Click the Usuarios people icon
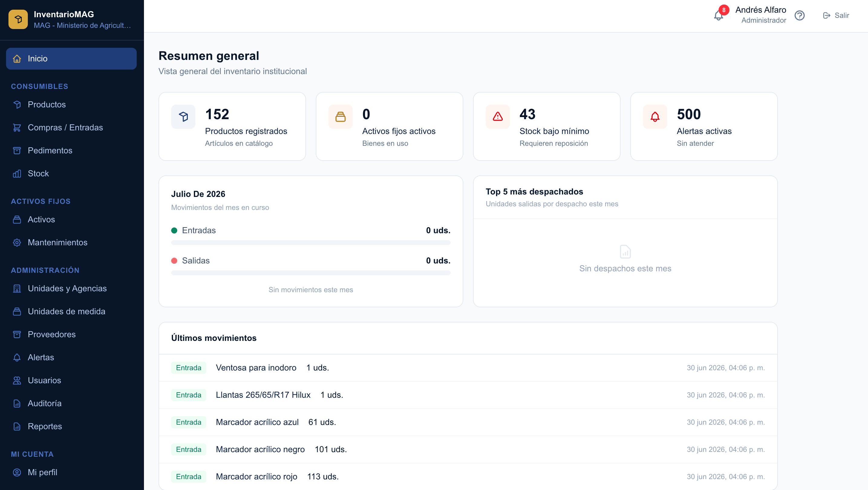This screenshot has width=868, height=490. tap(17, 381)
